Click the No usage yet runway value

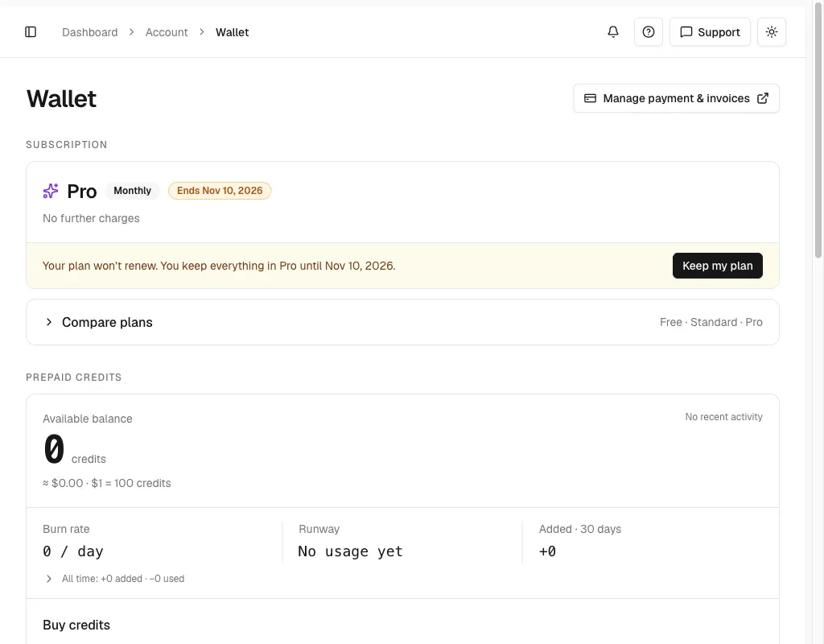(x=351, y=551)
